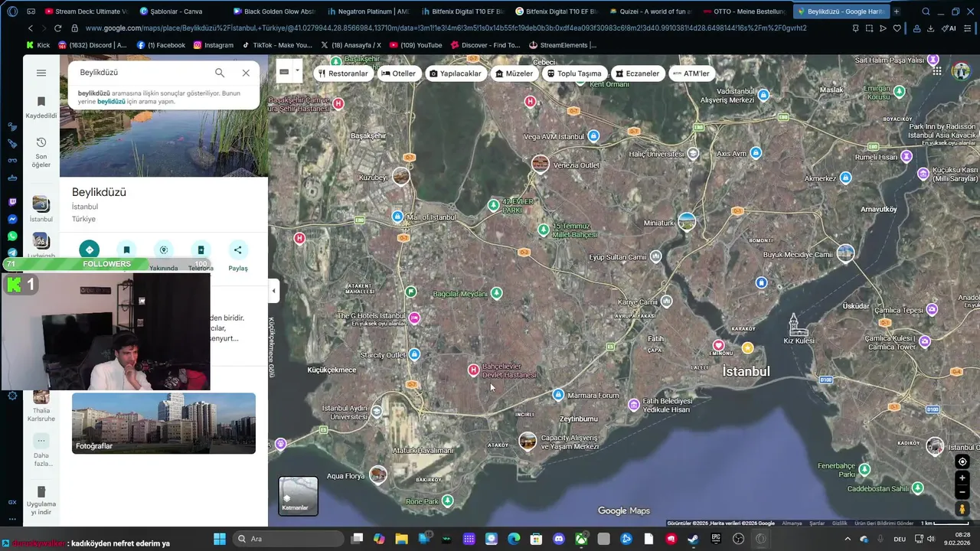Open Messenger in the browser sidebar
980x551 pixels.
[12, 220]
